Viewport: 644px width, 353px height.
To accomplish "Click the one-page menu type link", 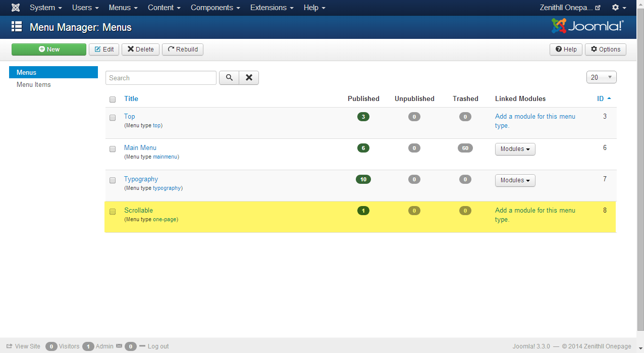I will [x=165, y=219].
